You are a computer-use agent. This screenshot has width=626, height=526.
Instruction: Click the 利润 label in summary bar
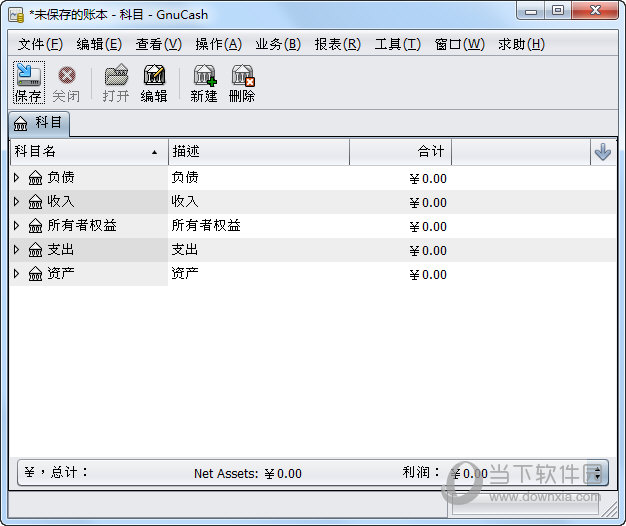(421, 473)
